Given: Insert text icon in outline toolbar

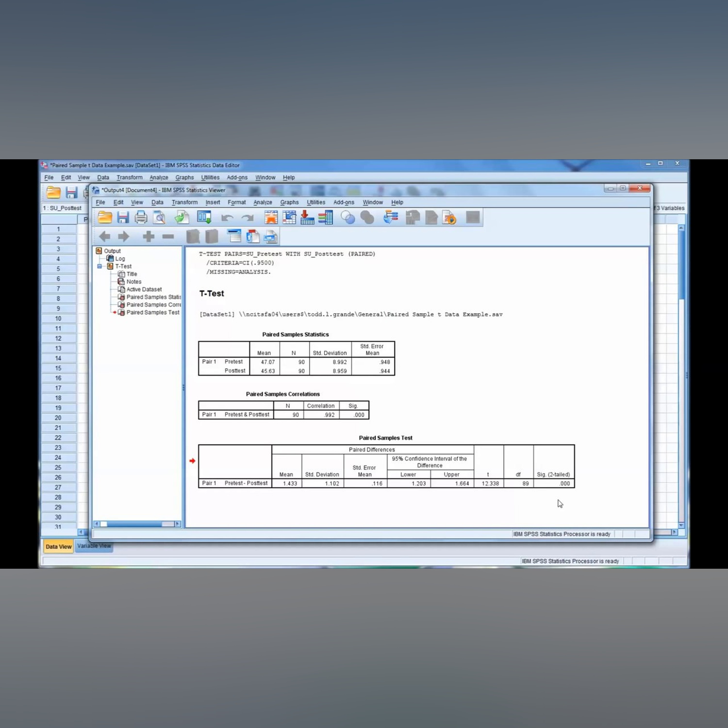Looking at the screenshot, I should pos(271,236).
